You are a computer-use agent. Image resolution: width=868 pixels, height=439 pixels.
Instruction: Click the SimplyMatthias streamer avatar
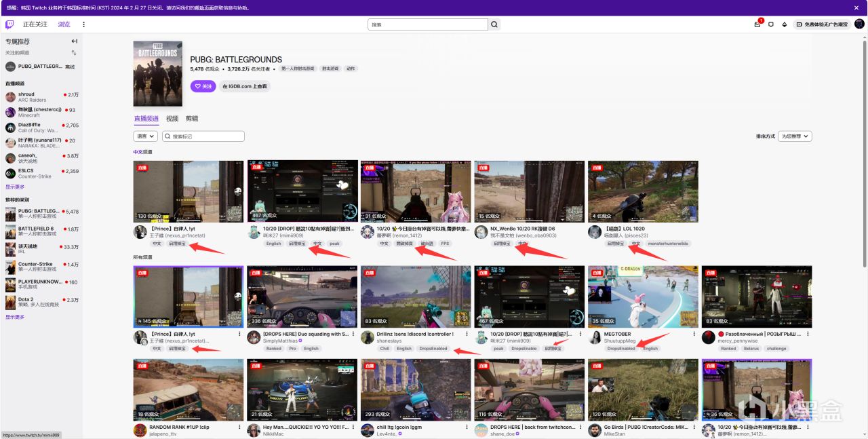click(254, 337)
